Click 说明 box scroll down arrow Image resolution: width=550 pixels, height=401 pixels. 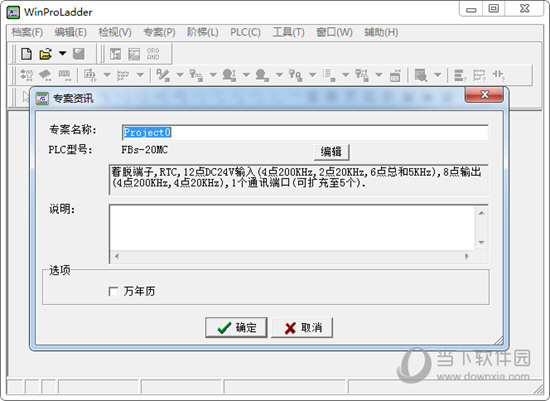click(481, 242)
